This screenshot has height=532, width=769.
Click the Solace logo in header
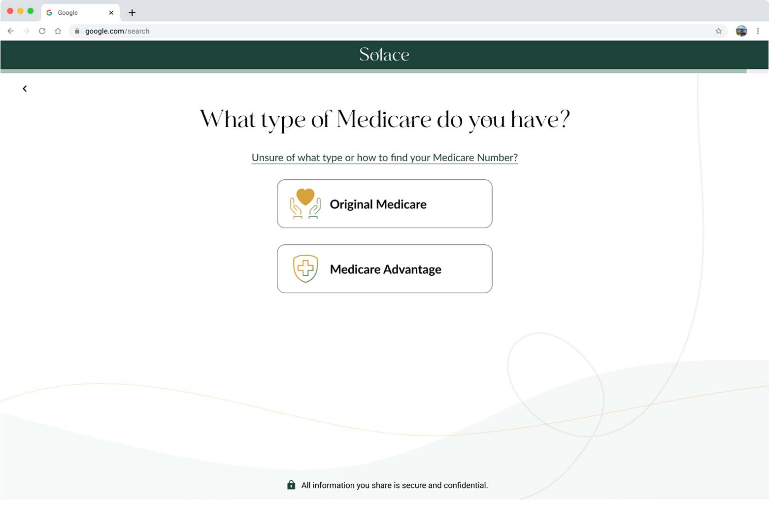point(384,54)
